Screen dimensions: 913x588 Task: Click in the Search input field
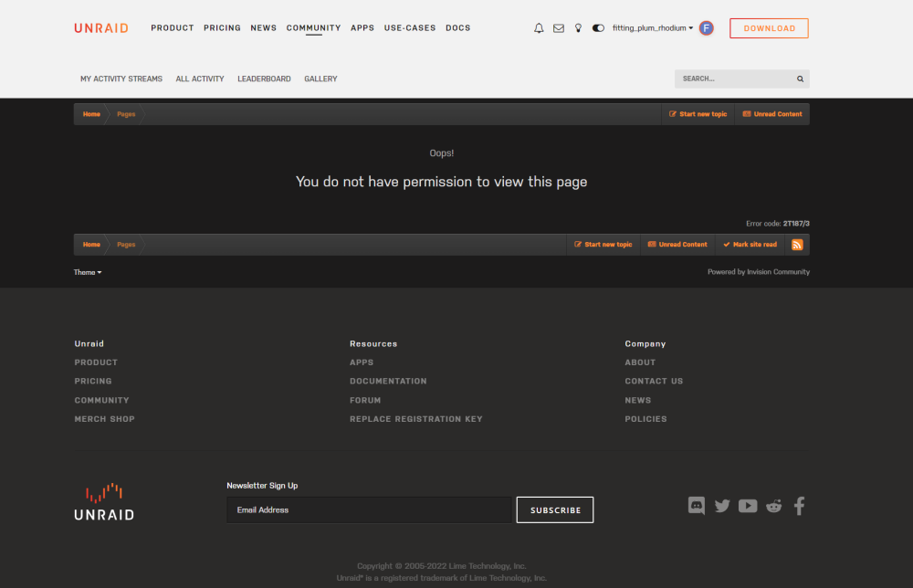click(734, 79)
